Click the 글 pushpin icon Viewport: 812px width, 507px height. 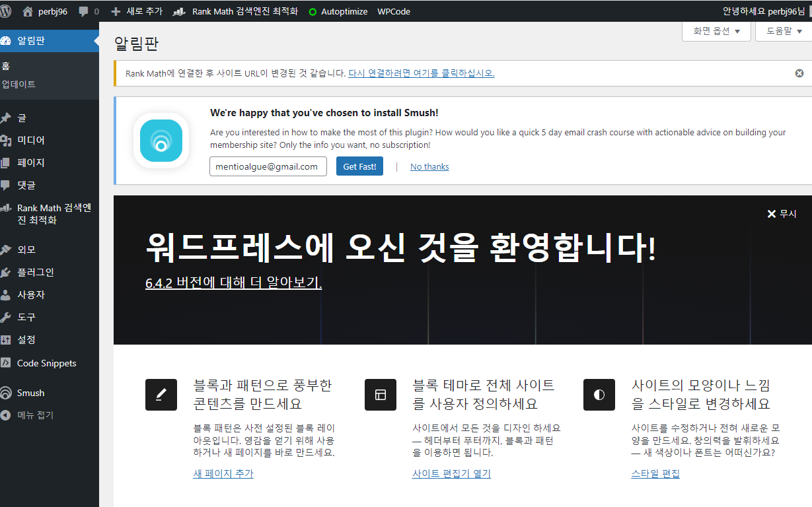pos(6,118)
